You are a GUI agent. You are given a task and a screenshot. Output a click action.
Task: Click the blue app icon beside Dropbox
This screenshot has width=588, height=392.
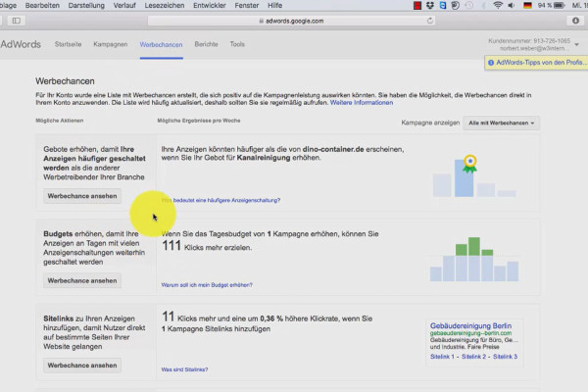pyautogui.click(x=443, y=5)
